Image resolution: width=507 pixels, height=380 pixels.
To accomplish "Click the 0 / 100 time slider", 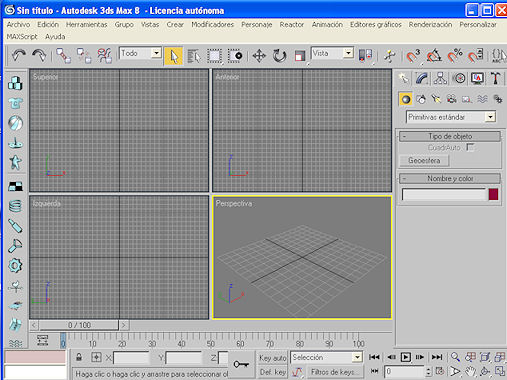I will coord(79,325).
